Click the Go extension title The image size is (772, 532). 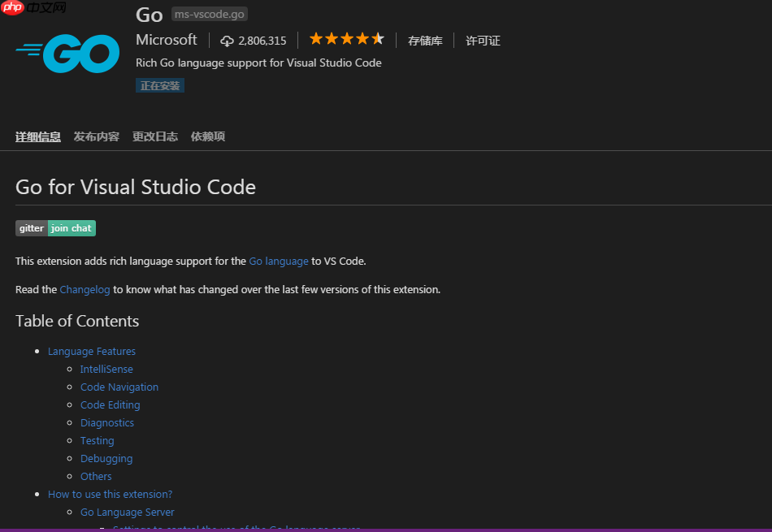point(150,15)
